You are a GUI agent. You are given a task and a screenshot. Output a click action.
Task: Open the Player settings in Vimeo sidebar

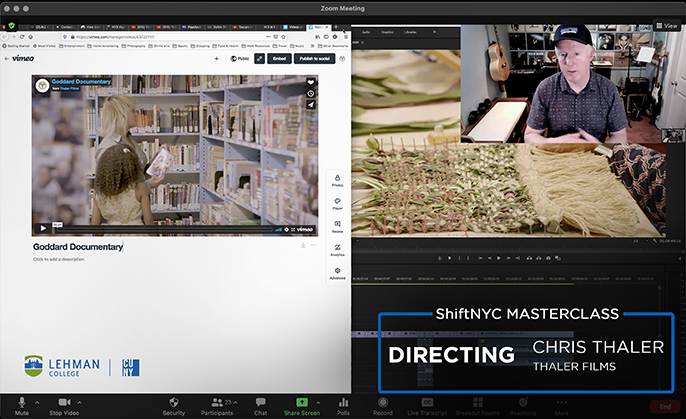click(x=337, y=204)
